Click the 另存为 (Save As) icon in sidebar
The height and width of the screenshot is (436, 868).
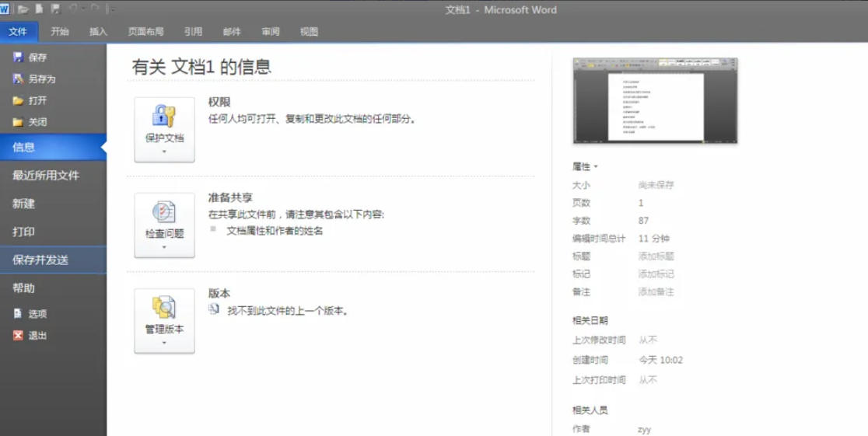coord(18,79)
